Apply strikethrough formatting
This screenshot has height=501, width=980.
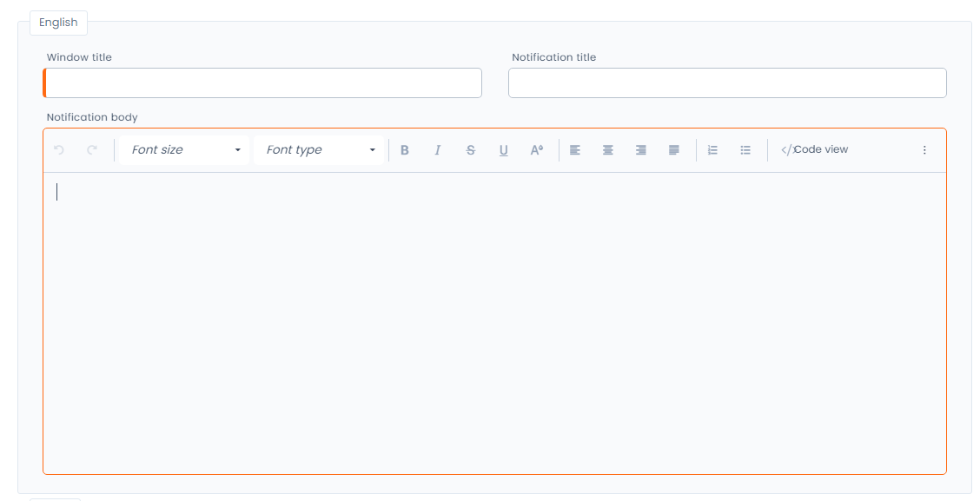tap(471, 150)
